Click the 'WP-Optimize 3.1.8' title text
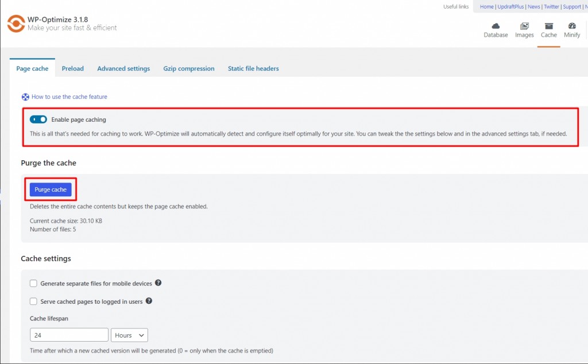 point(58,20)
